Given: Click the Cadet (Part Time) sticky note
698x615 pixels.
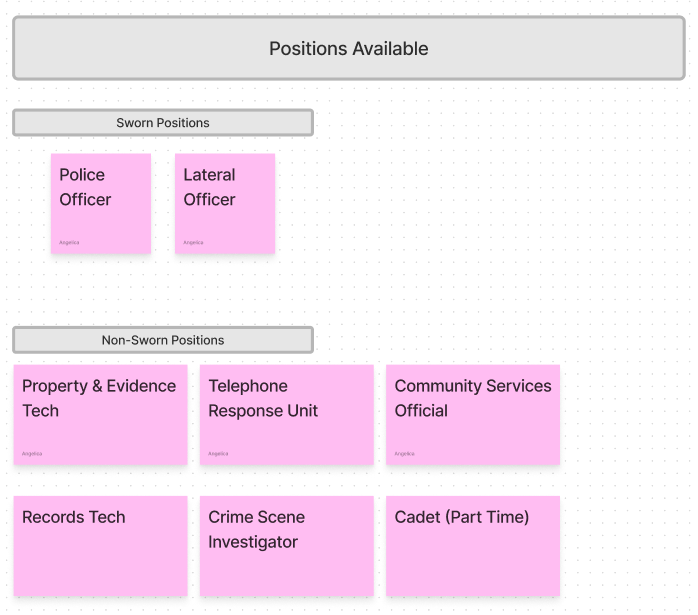Looking at the screenshot, I should 473,546.
